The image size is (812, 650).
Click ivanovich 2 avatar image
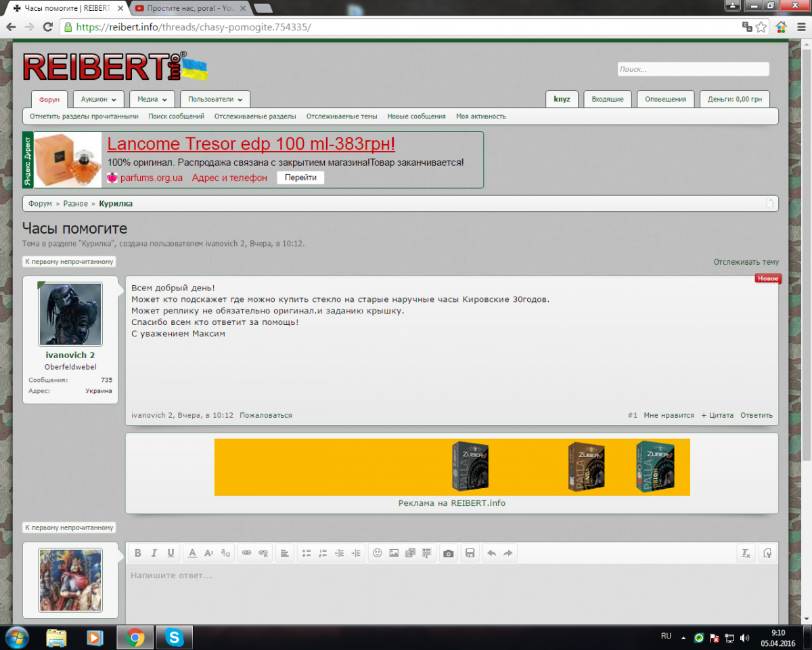click(x=70, y=314)
